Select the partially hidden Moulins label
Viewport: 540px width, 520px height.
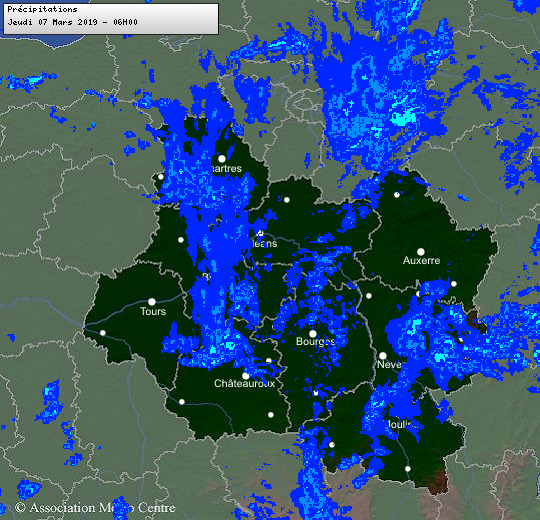point(401,425)
